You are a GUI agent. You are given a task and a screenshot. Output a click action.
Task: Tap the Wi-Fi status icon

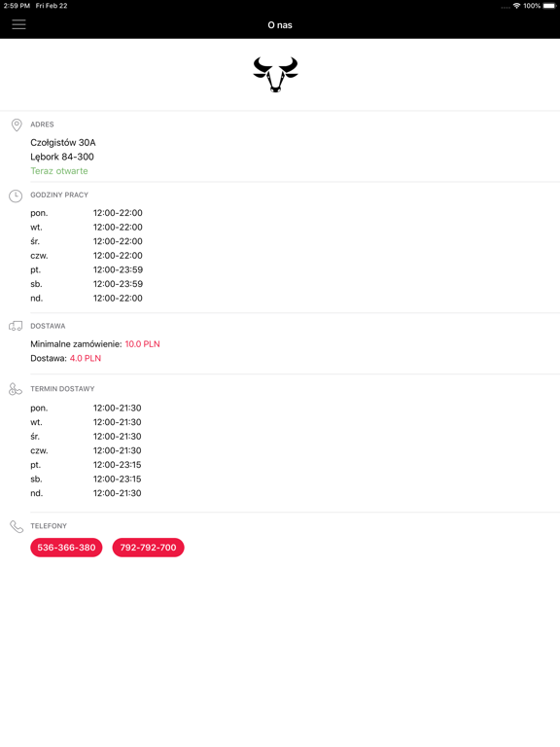pos(516,6)
